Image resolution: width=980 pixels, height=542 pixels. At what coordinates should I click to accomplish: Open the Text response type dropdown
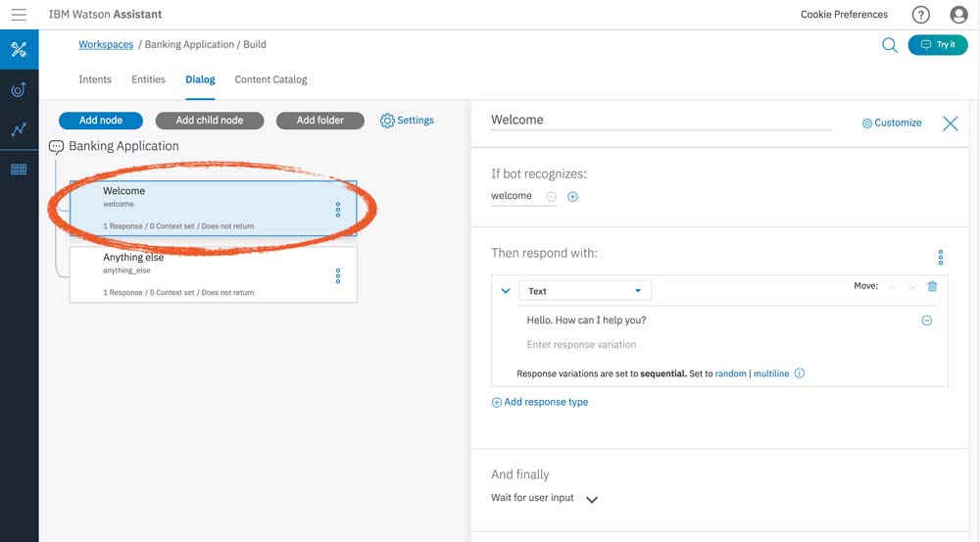coord(584,291)
